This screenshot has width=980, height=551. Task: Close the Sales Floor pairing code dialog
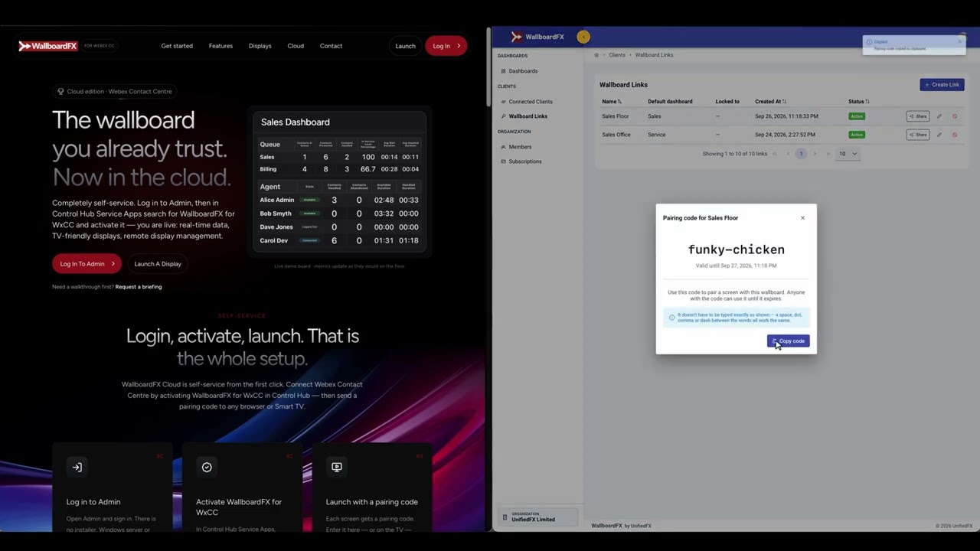coord(802,218)
